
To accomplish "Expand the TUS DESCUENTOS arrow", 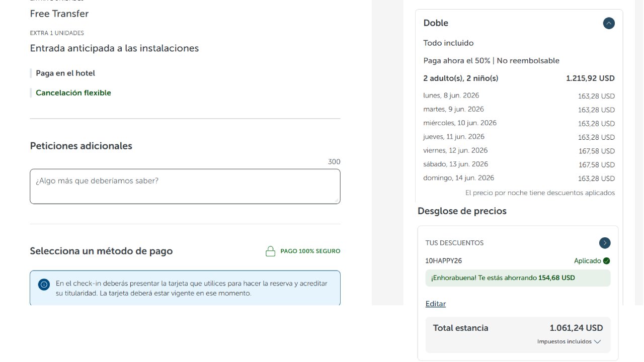I will pyautogui.click(x=605, y=243).
